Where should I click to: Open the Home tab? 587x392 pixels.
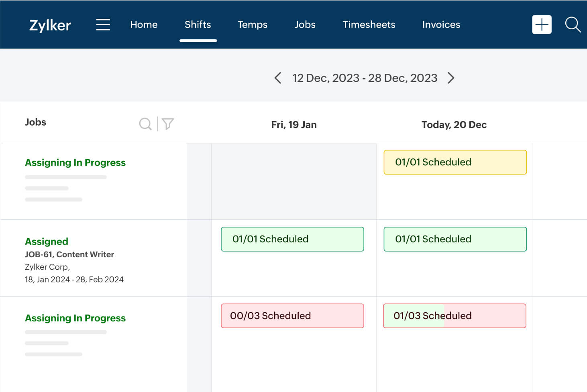coord(144,24)
